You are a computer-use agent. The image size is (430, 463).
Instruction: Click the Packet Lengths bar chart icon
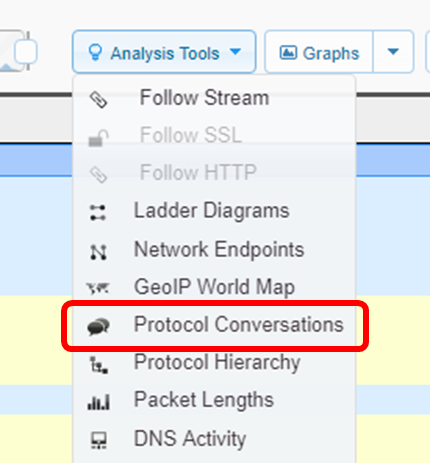(x=98, y=402)
